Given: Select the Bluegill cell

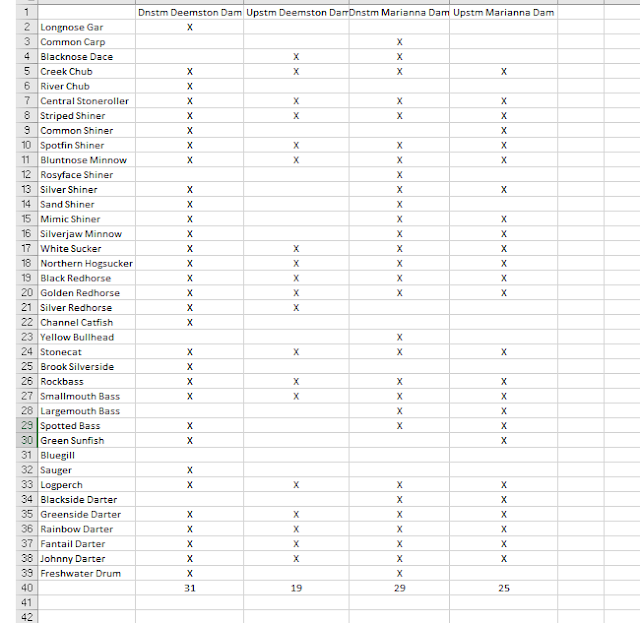Looking at the screenshot, I should click(x=87, y=455).
